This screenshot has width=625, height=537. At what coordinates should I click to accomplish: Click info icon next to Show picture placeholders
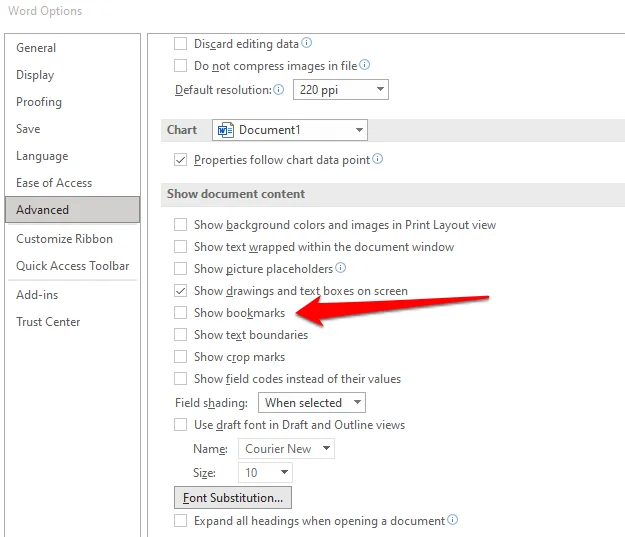pyautogui.click(x=341, y=268)
